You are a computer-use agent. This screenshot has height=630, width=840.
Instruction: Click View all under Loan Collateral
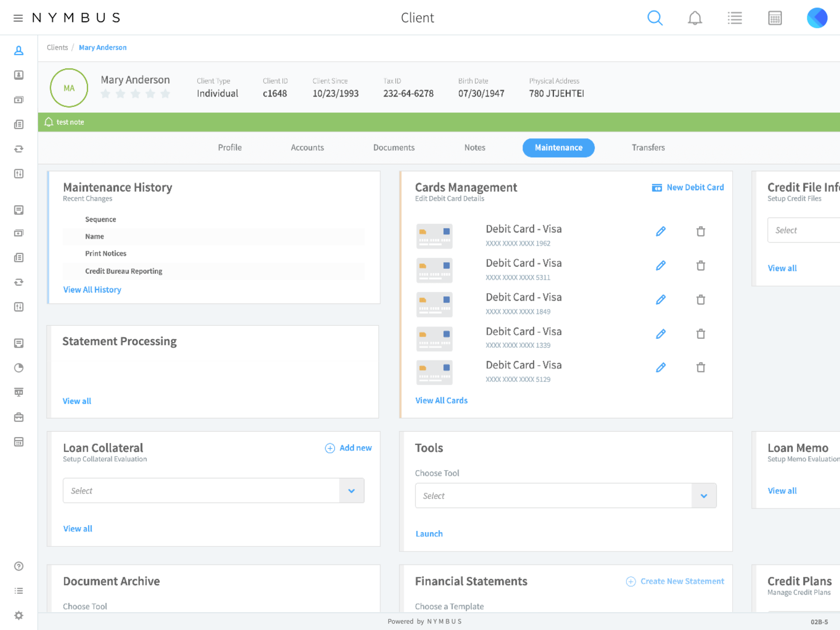pyautogui.click(x=77, y=529)
